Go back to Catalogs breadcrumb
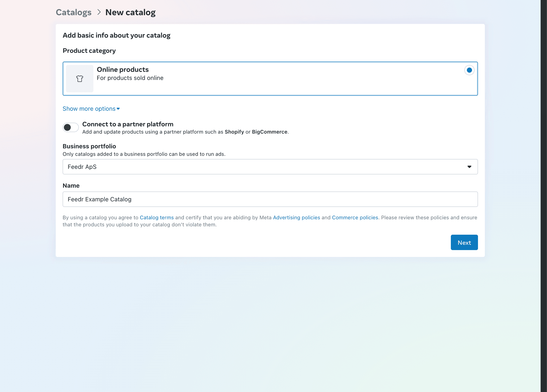Viewport: 547px width, 392px height. pyautogui.click(x=74, y=12)
